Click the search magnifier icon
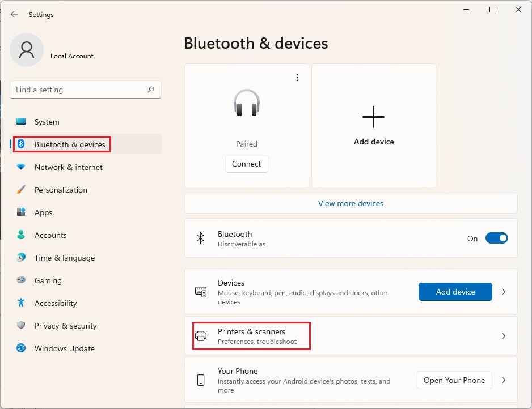 pos(151,90)
